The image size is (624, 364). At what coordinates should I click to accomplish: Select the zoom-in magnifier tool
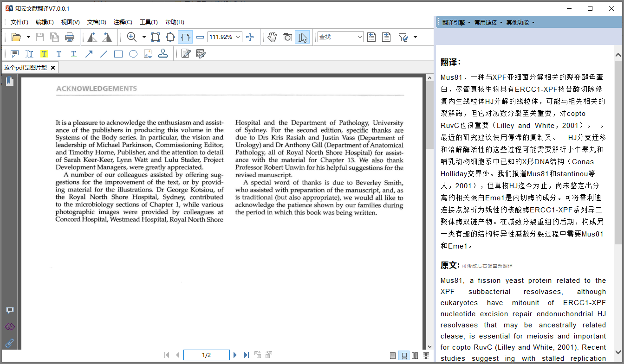(132, 37)
